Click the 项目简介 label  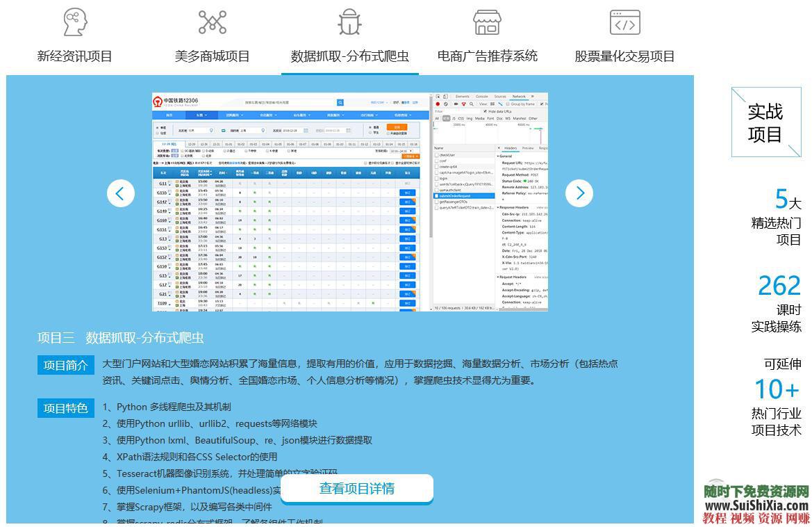pos(65,365)
